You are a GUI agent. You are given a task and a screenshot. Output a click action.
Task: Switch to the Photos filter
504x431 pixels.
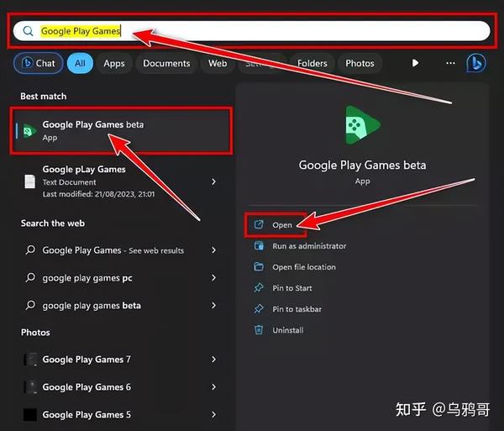pos(360,63)
